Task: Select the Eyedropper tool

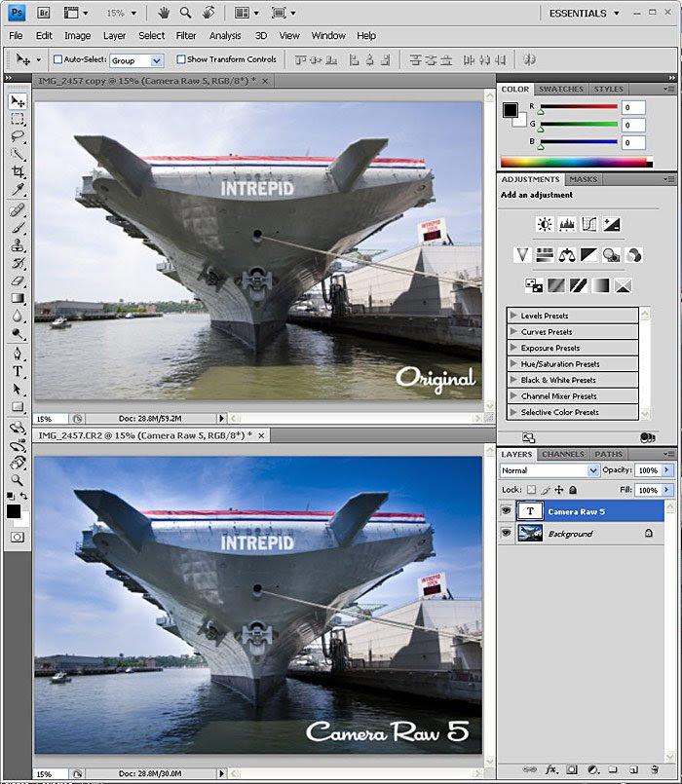Action: tap(18, 190)
